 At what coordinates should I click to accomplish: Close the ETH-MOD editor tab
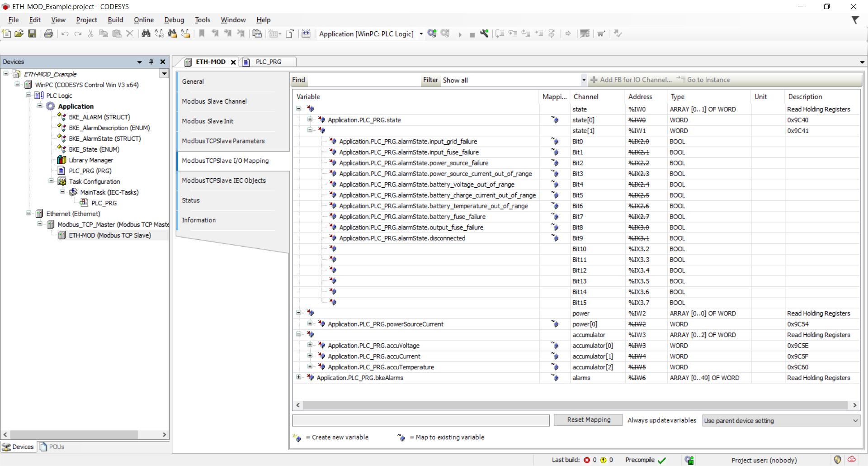[233, 62]
